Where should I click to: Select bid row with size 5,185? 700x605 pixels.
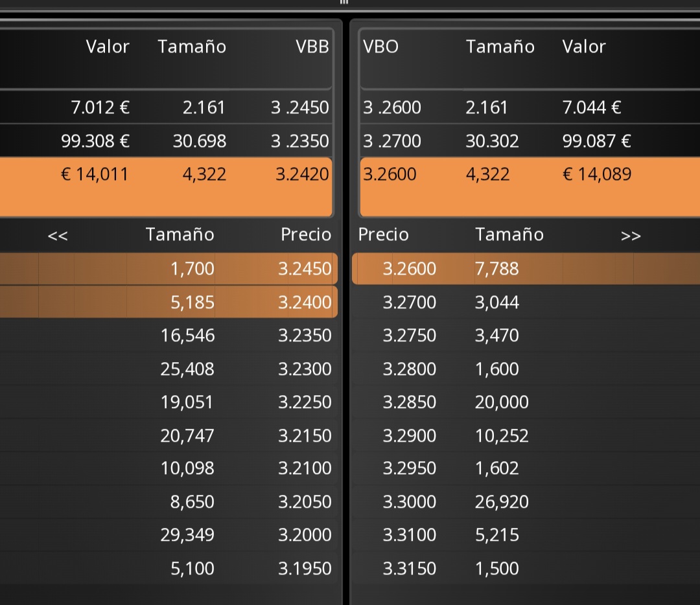[169, 302]
